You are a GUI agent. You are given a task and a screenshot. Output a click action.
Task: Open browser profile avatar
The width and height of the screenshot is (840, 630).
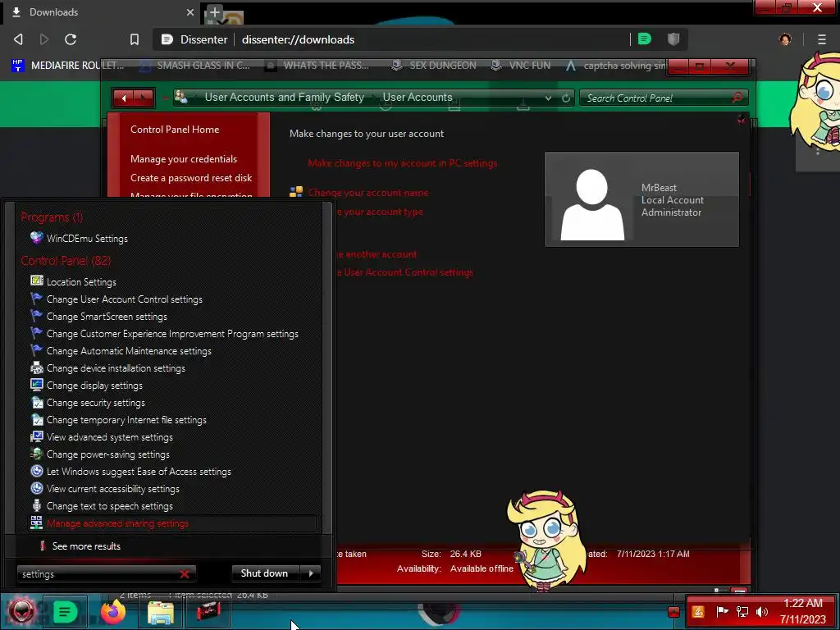[785, 39]
